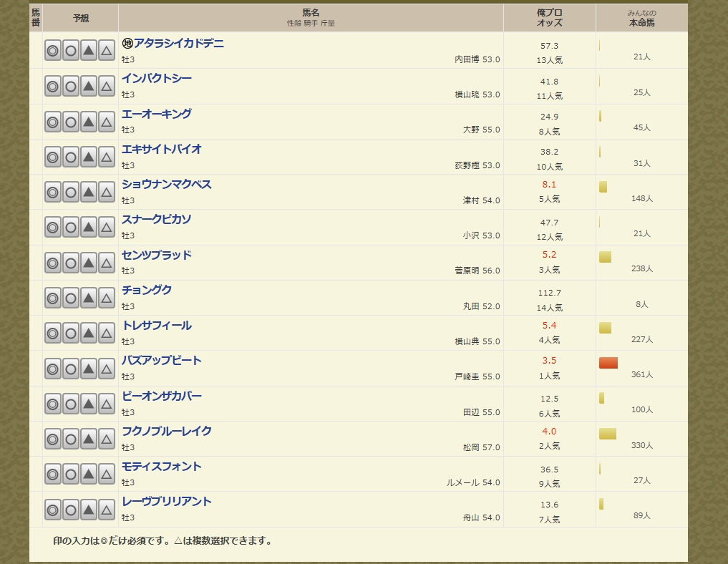Select double circle ◎ for ショウナンマクベス
Viewport: 728px width, 564px height.
pos(53,193)
